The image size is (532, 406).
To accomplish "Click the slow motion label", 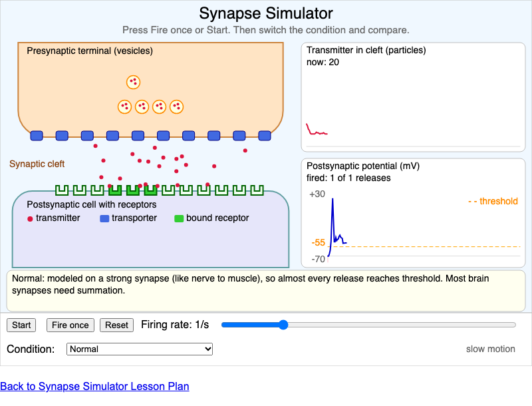I will pyautogui.click(x=490, y=349).
